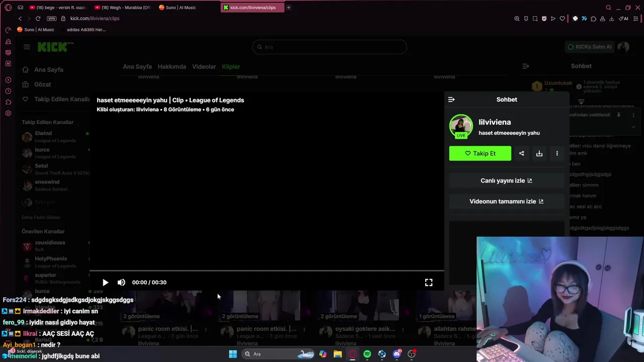Open superior recommended channel
This screenshot has width=644, height=362.
[55, 279]
